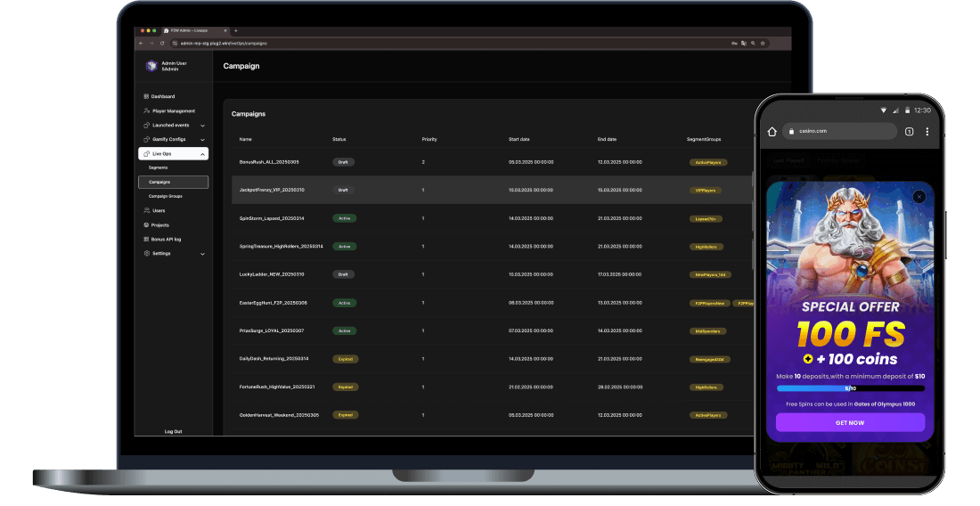Image resolution: width=980 pixels, height=506 pixels.
Task: Open the Campaign Groups submenu item
Action: pyautogui.click(x=166, y=196)
